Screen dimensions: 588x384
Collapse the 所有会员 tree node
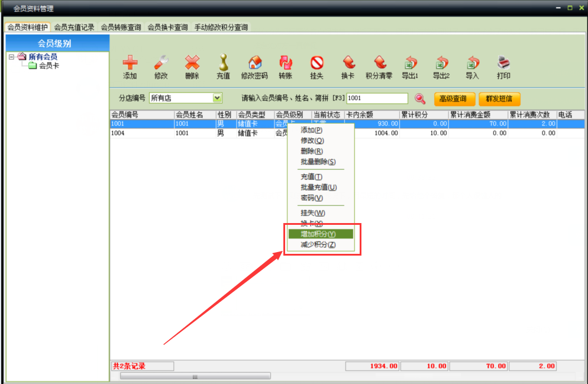(11, 57)
